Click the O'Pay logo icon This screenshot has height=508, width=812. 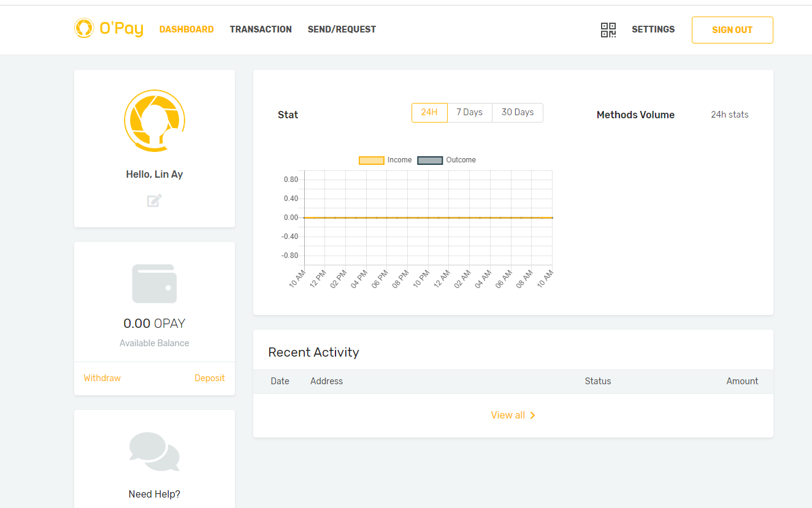click(84, 28)
